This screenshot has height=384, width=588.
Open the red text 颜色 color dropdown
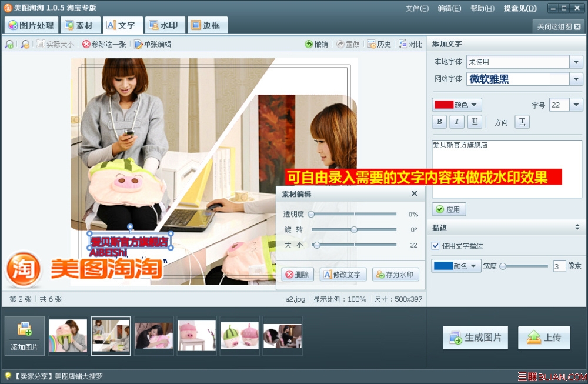point(457,105)
